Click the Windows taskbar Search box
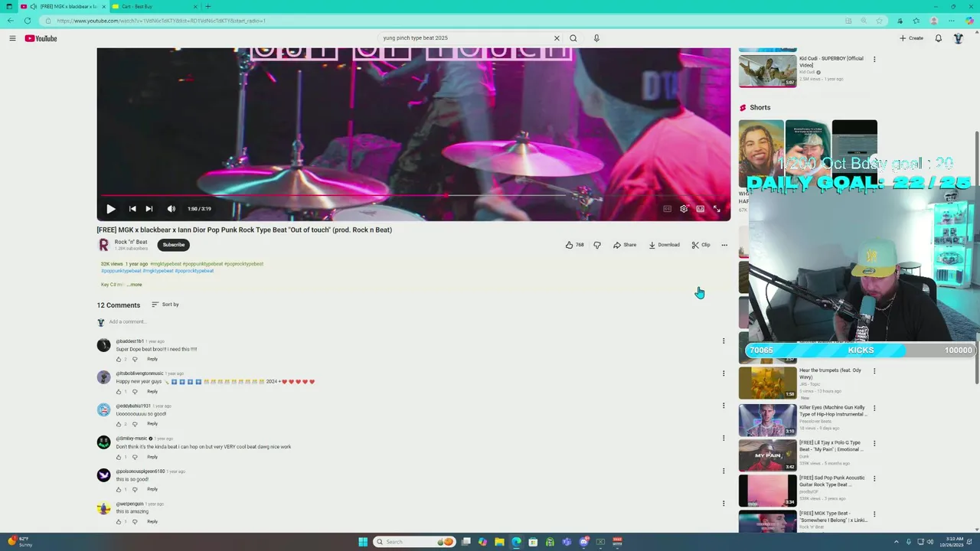 tap(414, 542)
